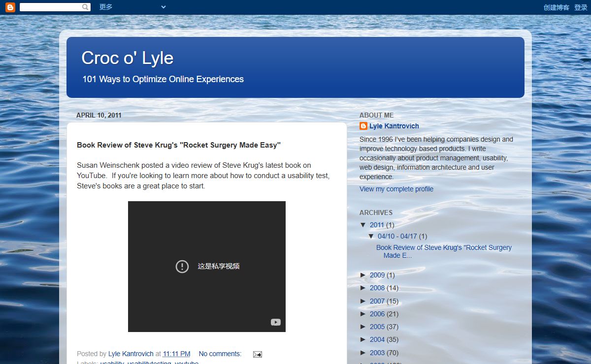Screen dimensions: 591x364
Task: Expand the 2007 archive arrow
Action: pyautogui.click(x=363, y=301)
